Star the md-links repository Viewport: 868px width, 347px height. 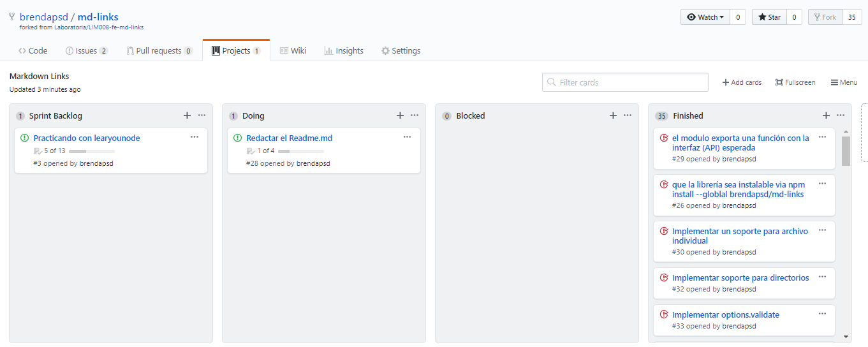click(769, 17)
